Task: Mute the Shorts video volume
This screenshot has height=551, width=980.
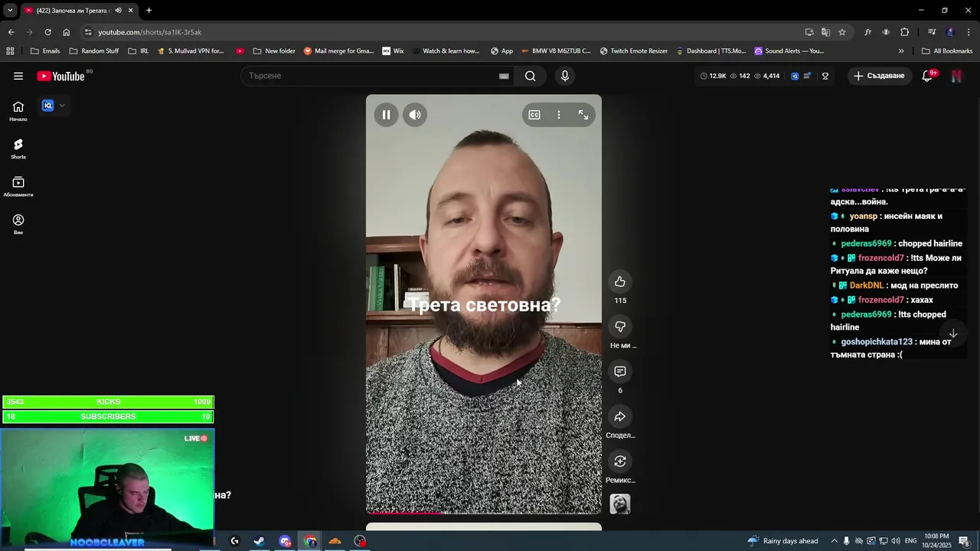Action: 415,115
